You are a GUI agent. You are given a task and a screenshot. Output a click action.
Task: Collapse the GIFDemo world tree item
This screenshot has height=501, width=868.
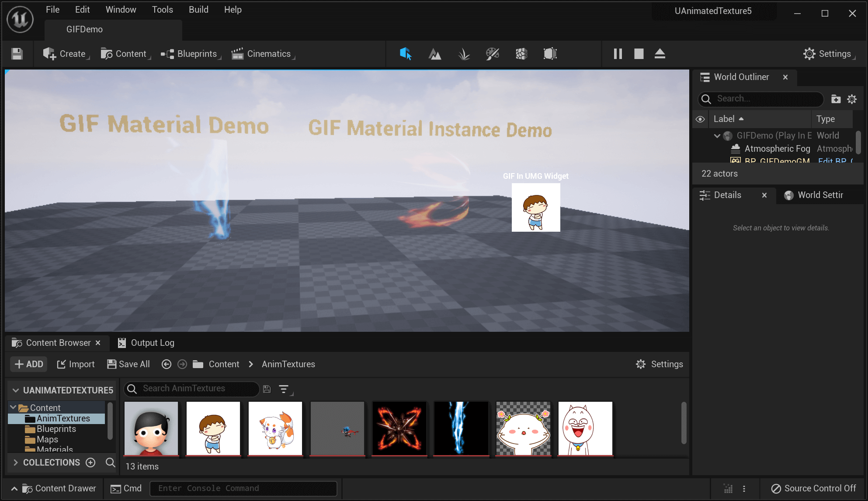pos(717,136)
